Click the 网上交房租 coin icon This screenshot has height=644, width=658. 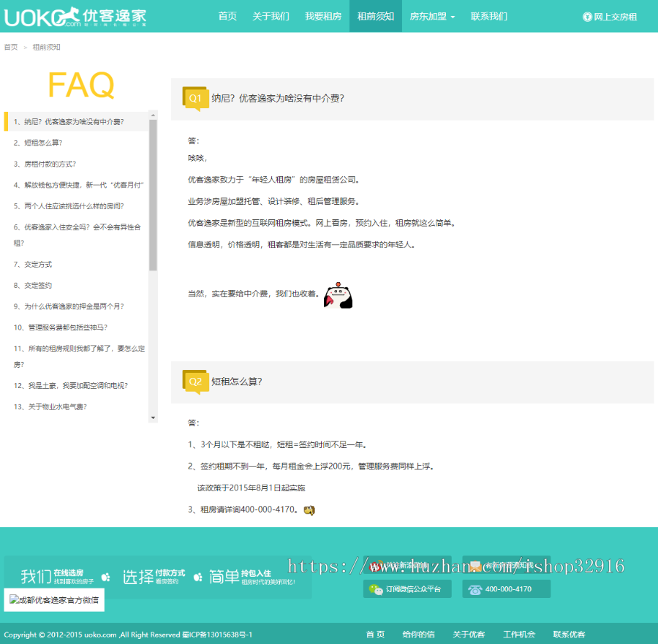point(586,15)
